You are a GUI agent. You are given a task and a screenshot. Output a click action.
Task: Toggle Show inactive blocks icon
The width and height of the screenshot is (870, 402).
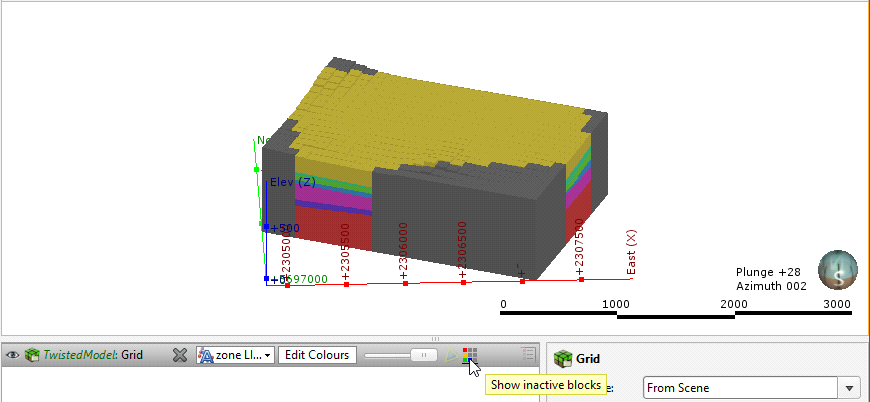[x=470, y=355]
